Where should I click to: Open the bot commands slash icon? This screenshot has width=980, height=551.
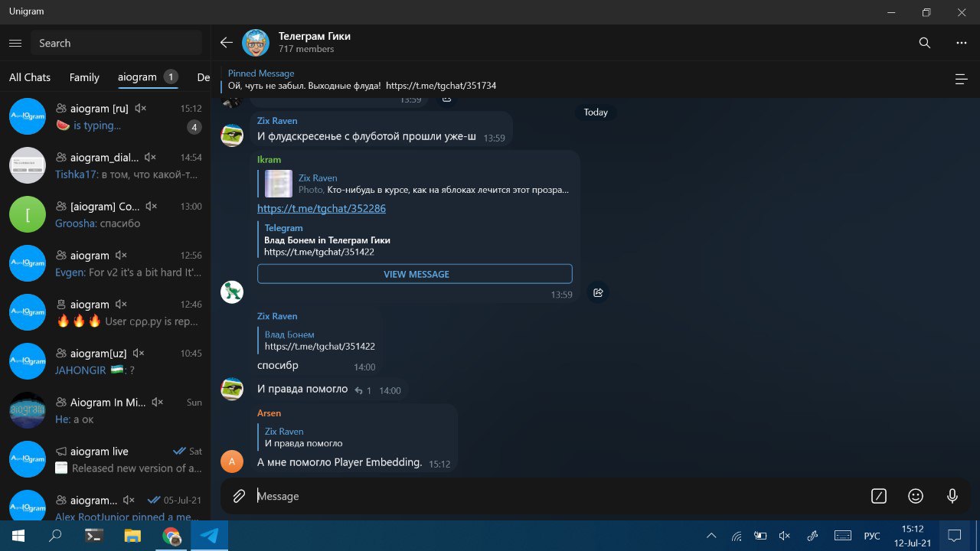[x=879, y=496]
